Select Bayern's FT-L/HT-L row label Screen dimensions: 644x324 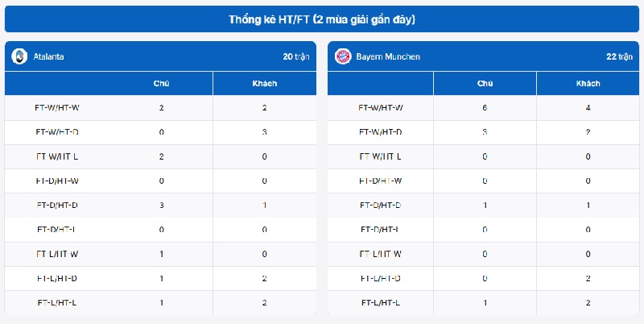[x=380, y=302]
